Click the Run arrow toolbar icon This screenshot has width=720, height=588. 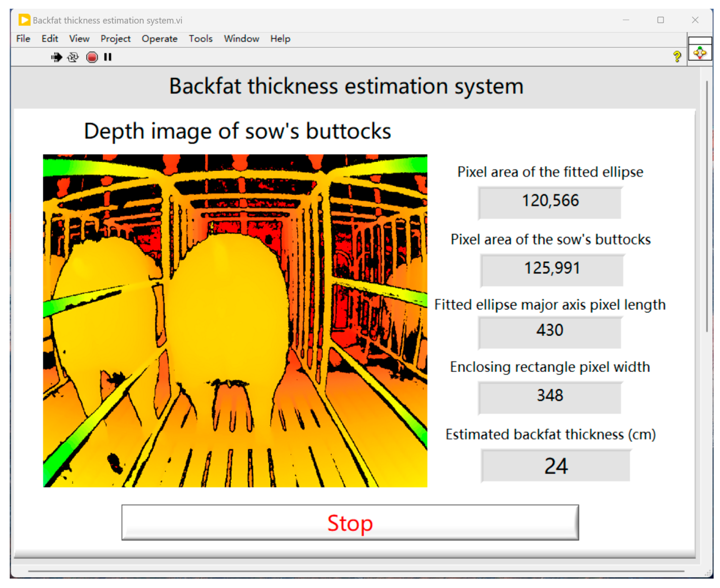coord(56,57)
